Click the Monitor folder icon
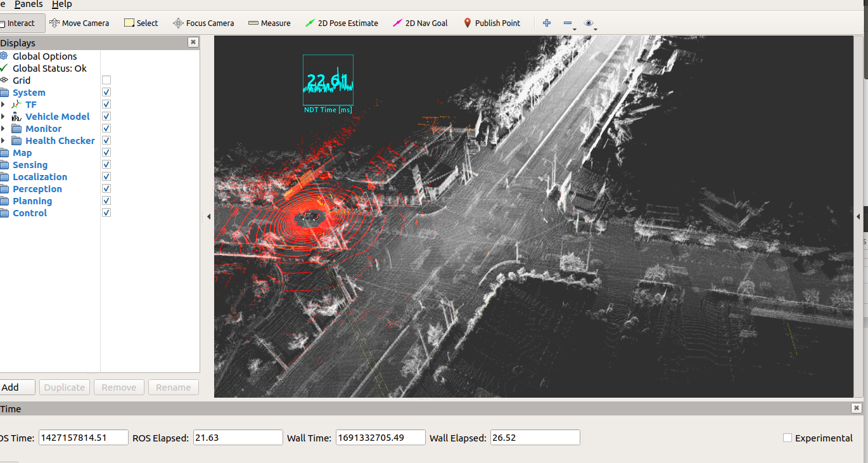The image size is (868, 463). point(16,129)
